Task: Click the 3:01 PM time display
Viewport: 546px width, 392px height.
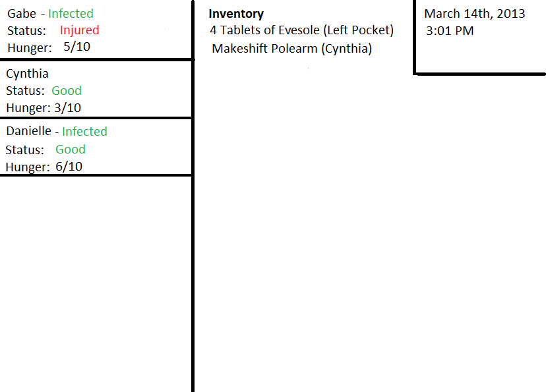Action: (450, 31)
